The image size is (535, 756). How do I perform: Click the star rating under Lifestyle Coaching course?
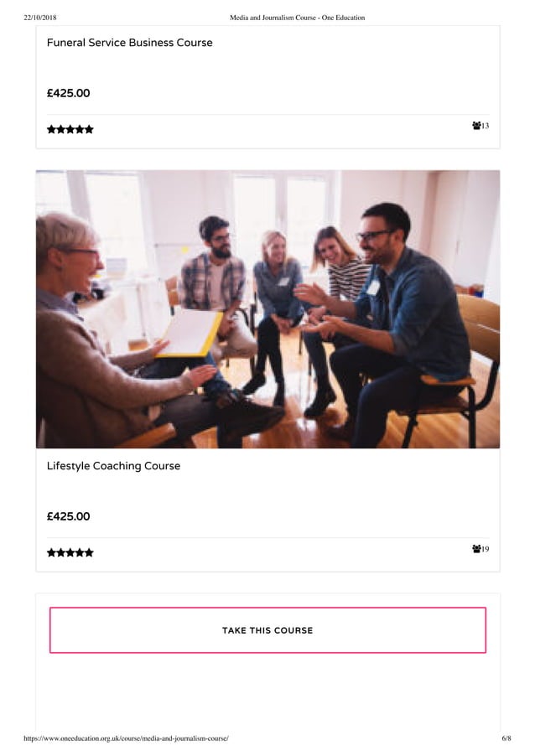coord(70,552)
